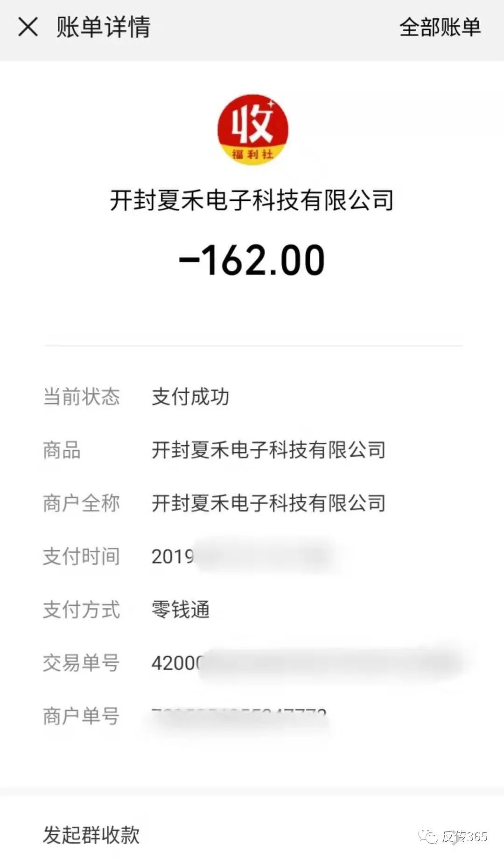
Task: Tap the WeChat logo watermark icon
Action: (x=427, y=836)
